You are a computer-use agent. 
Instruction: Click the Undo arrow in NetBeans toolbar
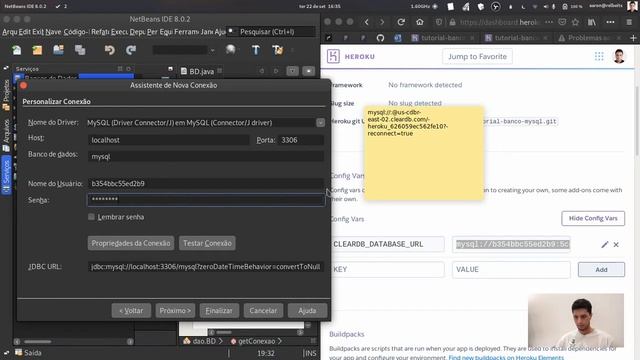109,50
